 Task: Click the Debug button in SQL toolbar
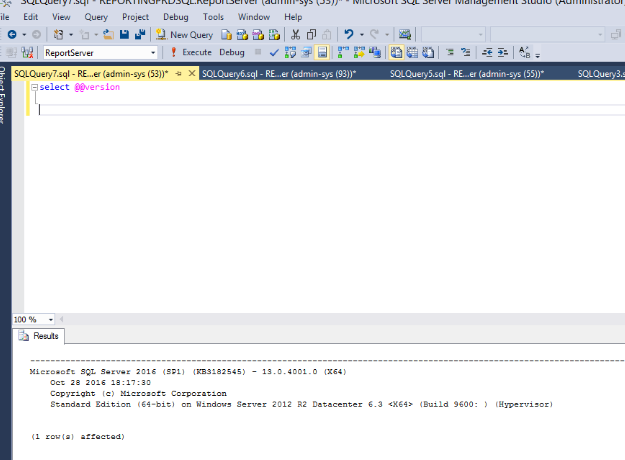click(232, 53)
